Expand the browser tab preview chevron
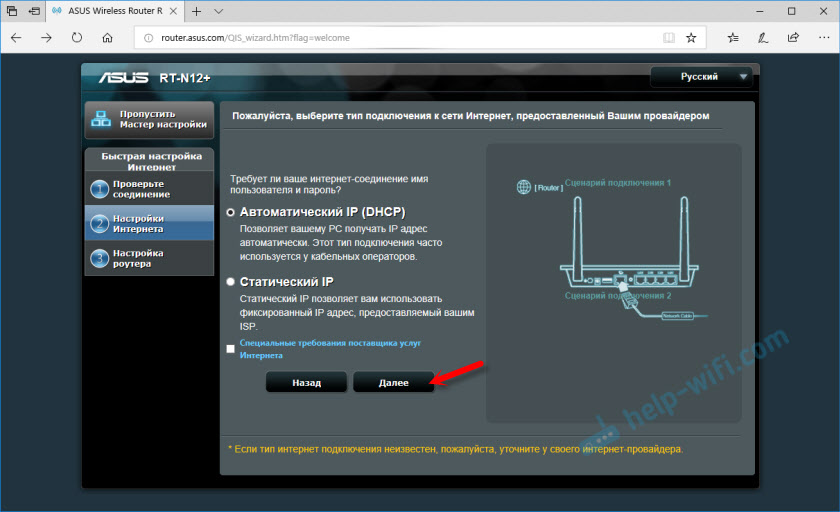Image resolution: width=840 pixels, height=512 pixels. 219,11
